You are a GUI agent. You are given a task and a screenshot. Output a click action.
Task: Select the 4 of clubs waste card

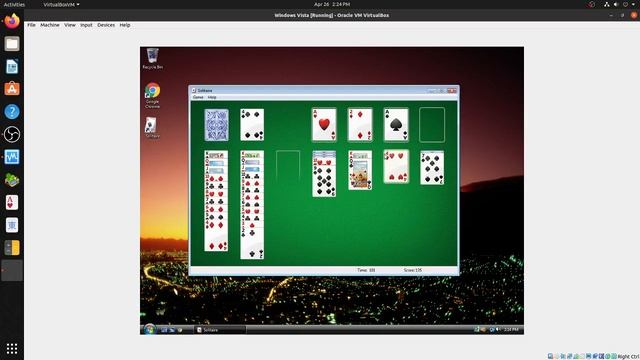252,125
